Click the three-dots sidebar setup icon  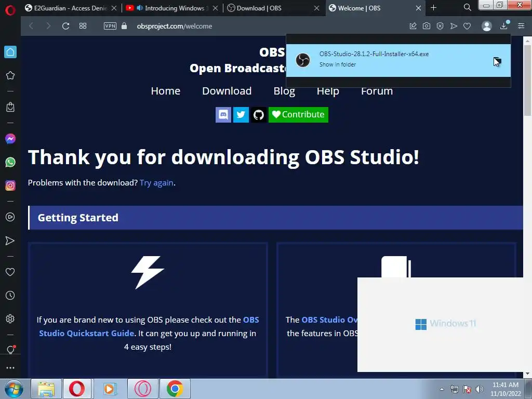point(10,368)
